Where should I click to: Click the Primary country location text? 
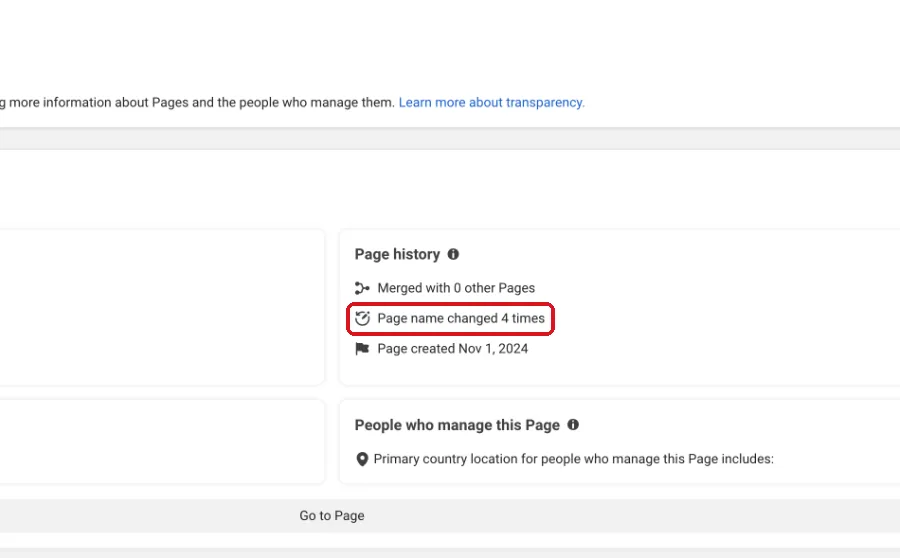(573, 459)
